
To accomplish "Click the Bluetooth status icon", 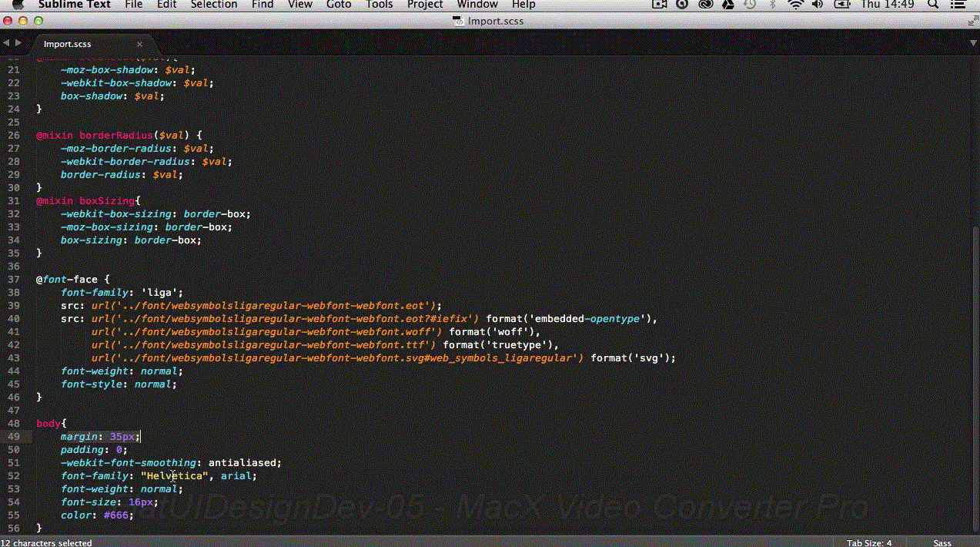I will click(773, 5).
